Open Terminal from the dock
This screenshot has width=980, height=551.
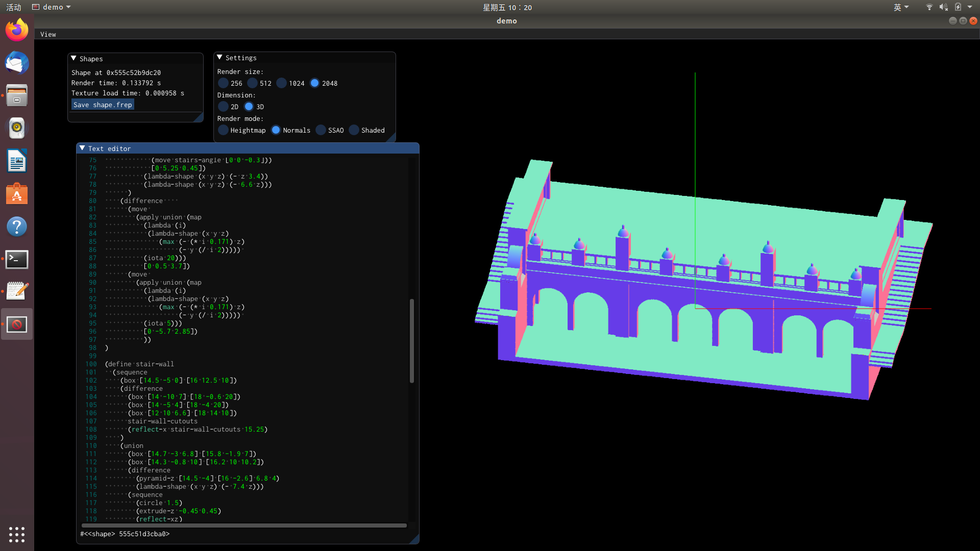[17, 259]
